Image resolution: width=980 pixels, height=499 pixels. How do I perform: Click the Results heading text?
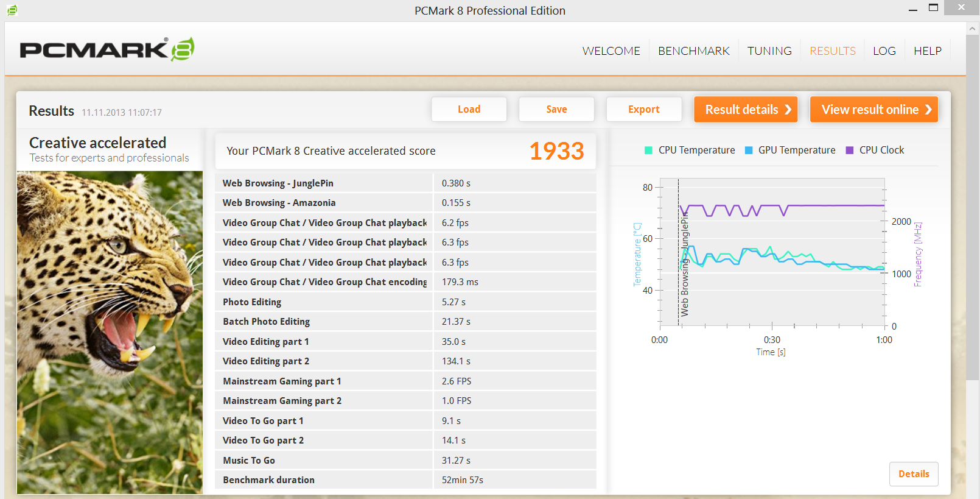tap(51, 111)
